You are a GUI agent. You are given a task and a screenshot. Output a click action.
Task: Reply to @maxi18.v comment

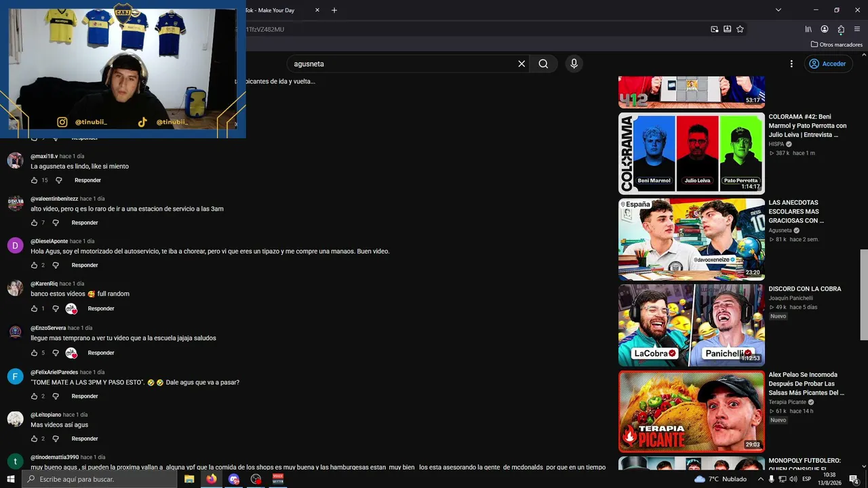coord(87,180)
